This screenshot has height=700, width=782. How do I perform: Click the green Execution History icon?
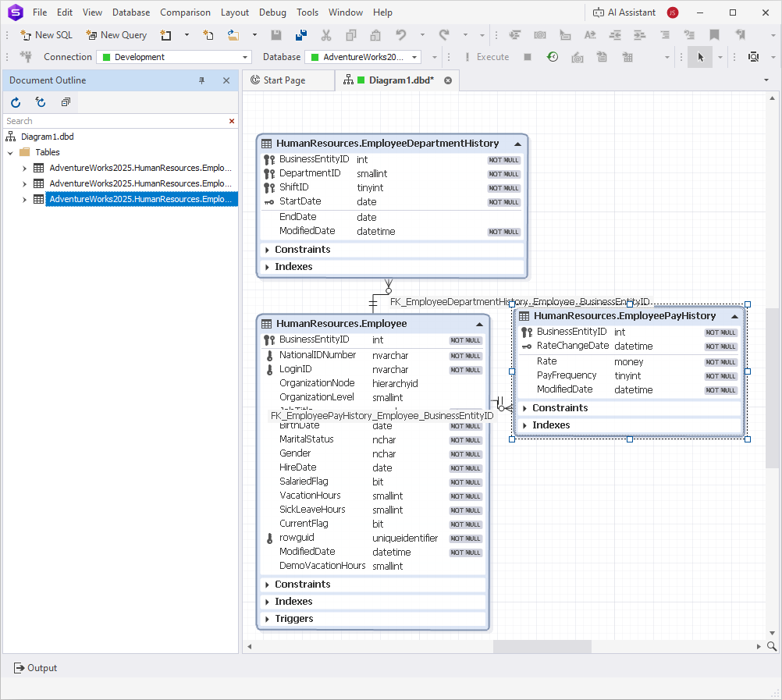click(553, 57)
